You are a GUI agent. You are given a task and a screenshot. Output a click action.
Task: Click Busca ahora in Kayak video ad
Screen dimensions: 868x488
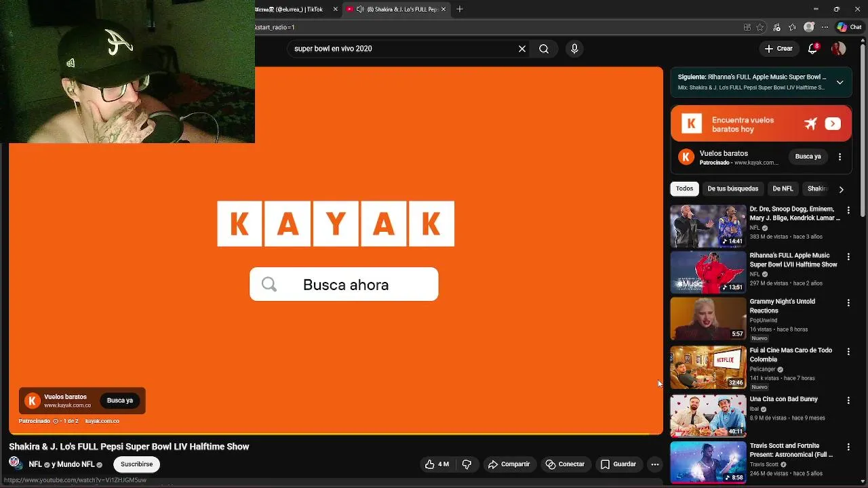(344, 285)
